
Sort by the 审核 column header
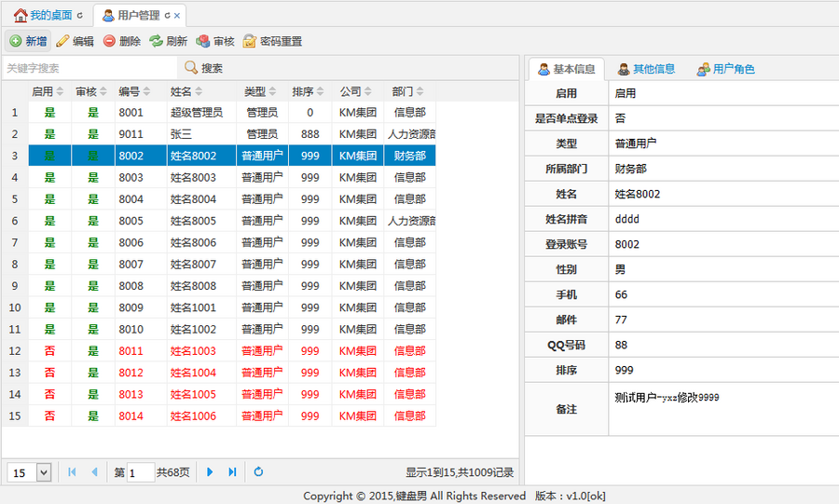tap(93, 91)
